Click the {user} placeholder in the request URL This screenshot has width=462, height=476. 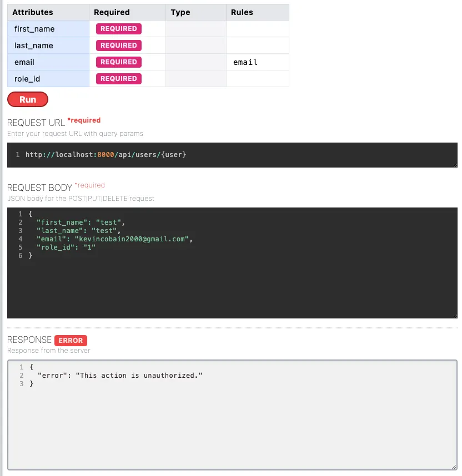pos(175,154)
